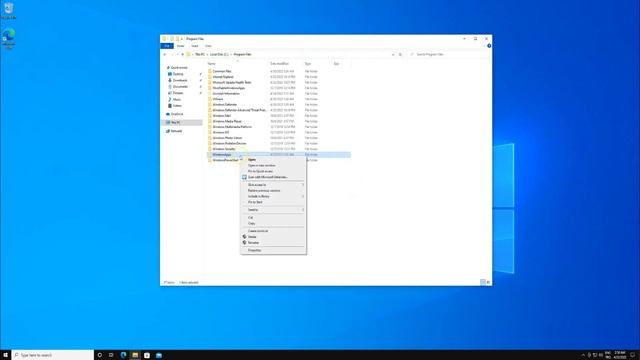Expand the Send to submenu

[273, 210]
